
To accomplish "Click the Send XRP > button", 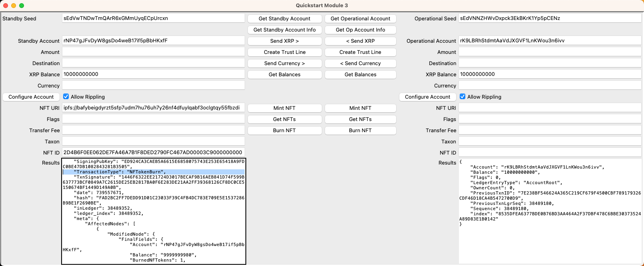I will [284, 41].
